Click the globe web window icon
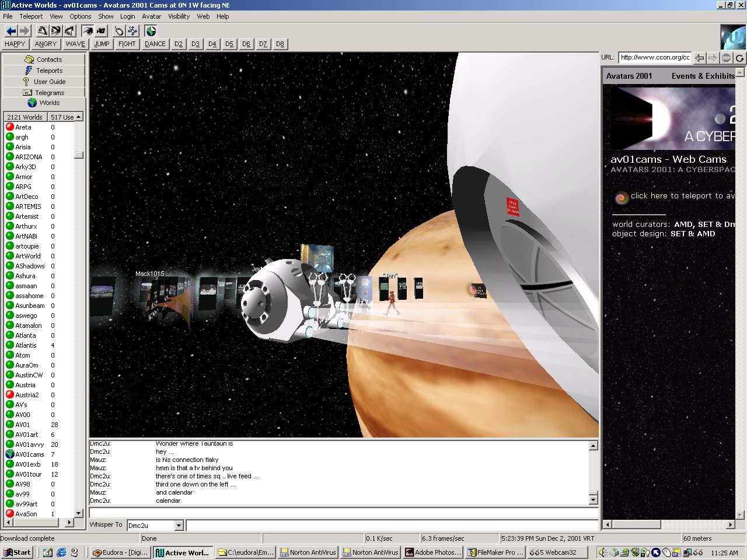Image resolution: width=747 pixels, height=560 pixels. click(151, 31)
